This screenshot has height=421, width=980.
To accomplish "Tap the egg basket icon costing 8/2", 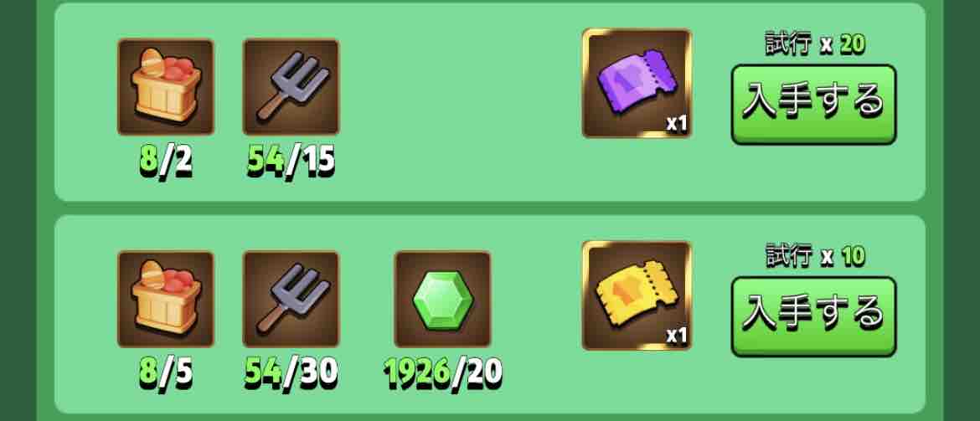I will tap(166, 87).
